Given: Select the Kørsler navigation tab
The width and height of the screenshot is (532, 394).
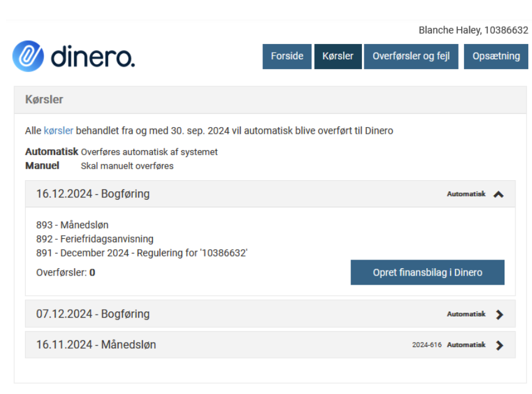Looking at the screenshot, I should point(338,56).
